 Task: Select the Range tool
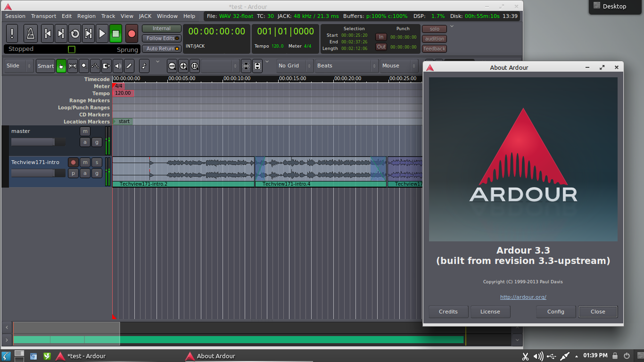73,66
